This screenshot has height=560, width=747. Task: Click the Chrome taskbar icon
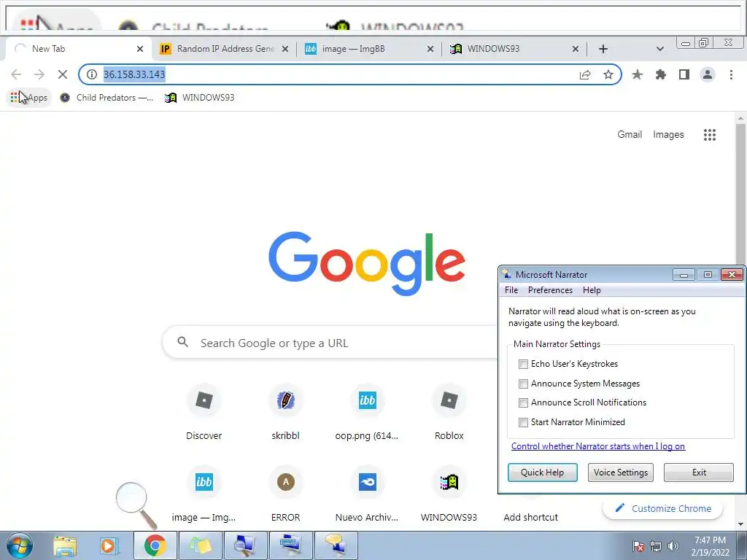(x=155, y=545)
